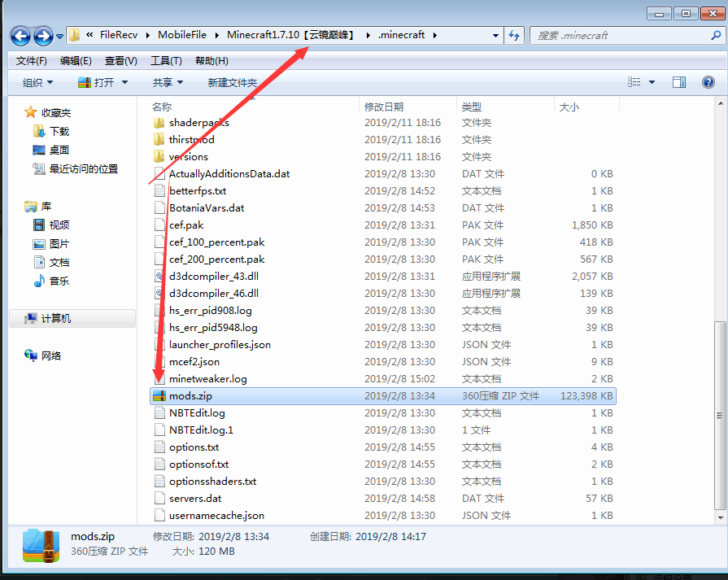Select the mods.zip archive file

[x=190, y=396]
